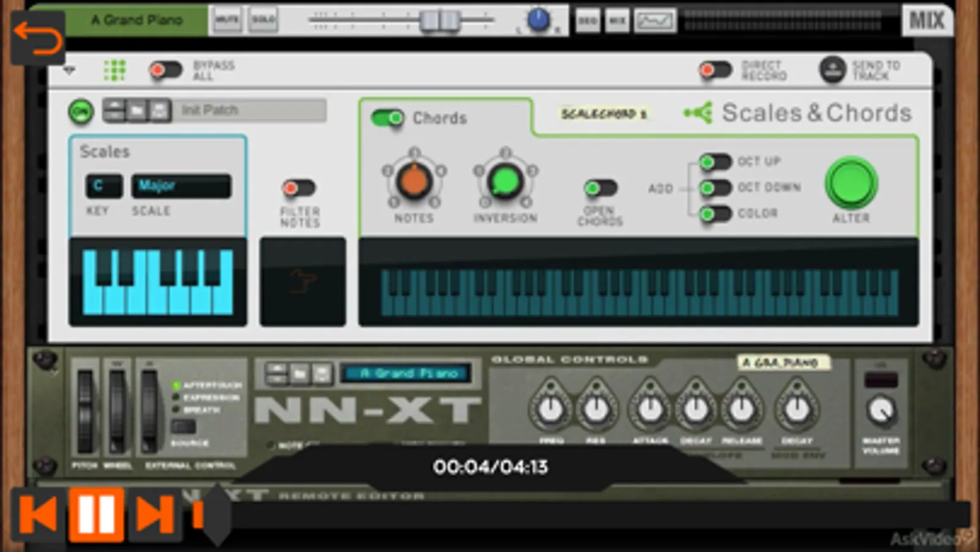Click the Chords keyboard display

(639, 292)
